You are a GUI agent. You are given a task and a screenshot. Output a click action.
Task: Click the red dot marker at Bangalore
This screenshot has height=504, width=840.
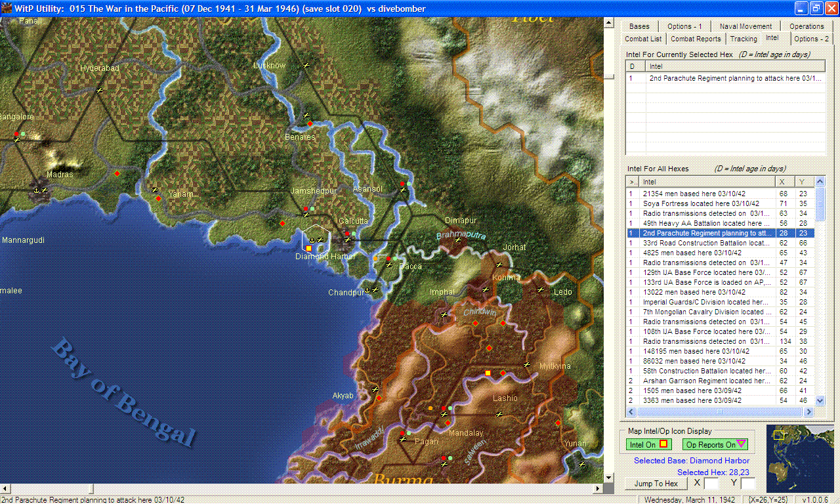(x=16, y=135)
